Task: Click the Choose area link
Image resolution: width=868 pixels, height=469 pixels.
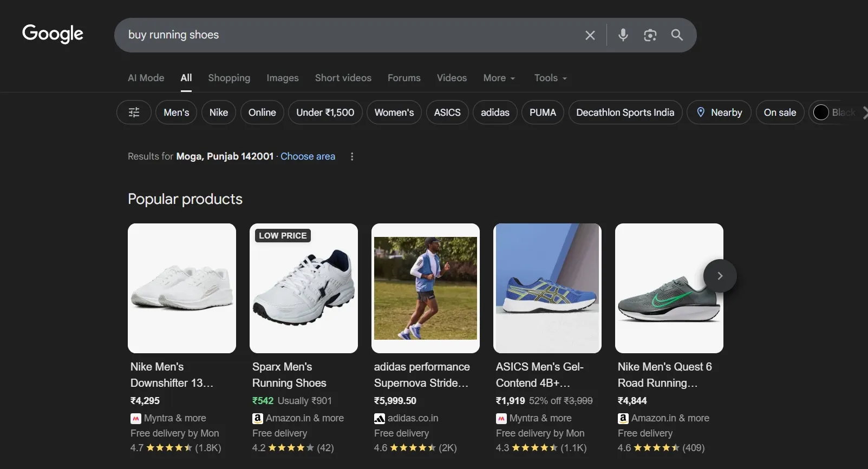Action: coord(308,156)
